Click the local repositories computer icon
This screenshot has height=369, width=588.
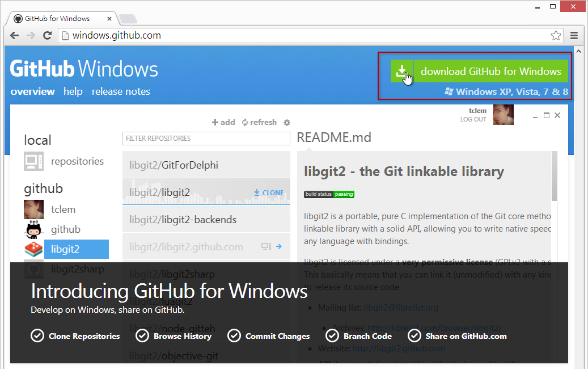point(33,161)
